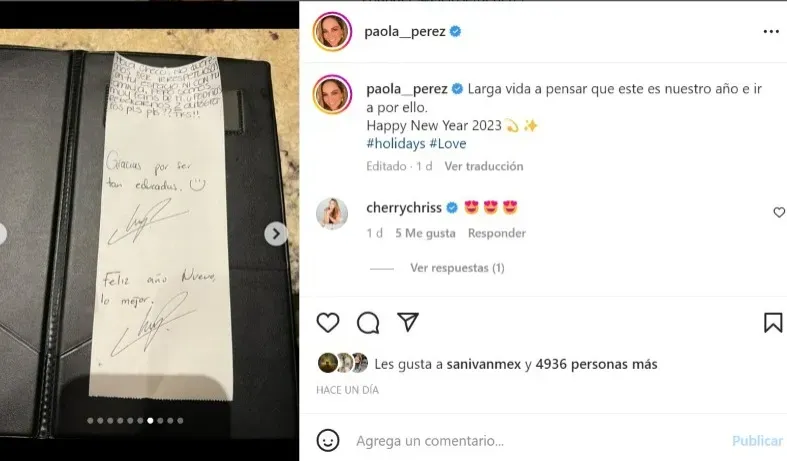Save post with the bookmark icon
The image size is (787, 461).
click(x=773, y=322)
